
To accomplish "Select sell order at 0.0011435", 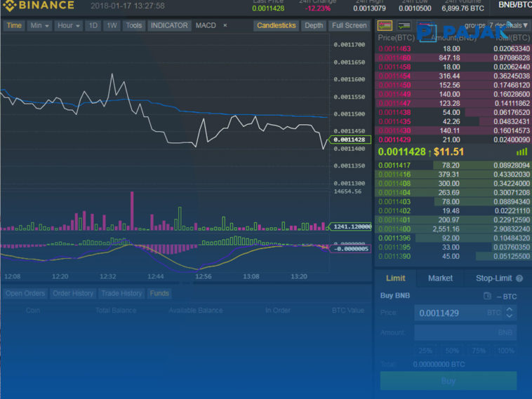I will point(453,121).
